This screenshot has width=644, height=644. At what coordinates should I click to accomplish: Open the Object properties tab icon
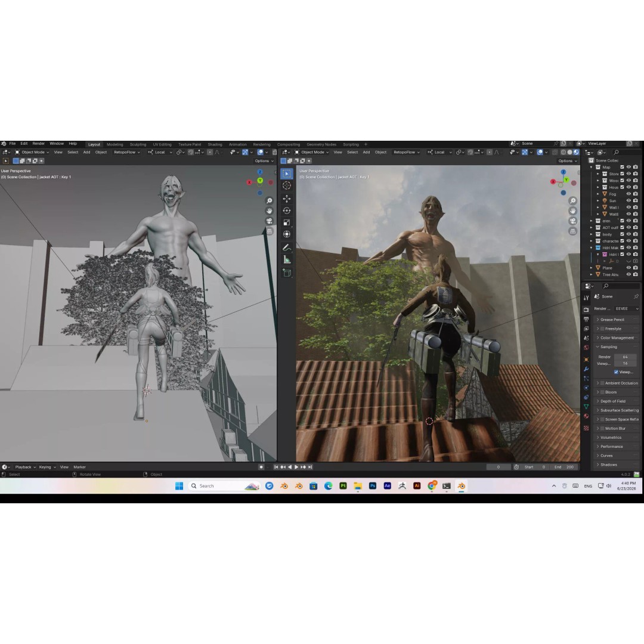coord(586,360)
